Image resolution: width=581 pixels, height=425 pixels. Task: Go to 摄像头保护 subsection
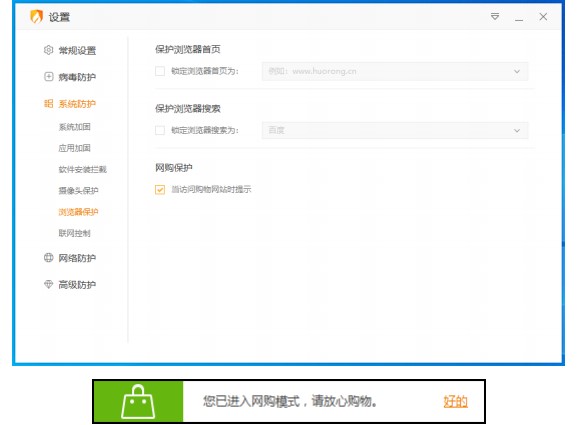pos(78,190)
